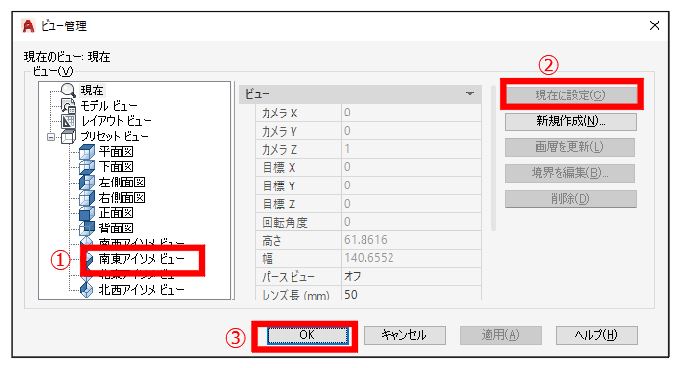Select the 正面図 cube icon
Screen dimensions: 680x368
pos(87,213)
